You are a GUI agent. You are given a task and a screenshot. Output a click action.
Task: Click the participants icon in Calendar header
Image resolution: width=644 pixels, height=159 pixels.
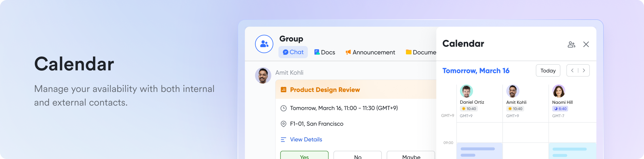pos(571,45)
